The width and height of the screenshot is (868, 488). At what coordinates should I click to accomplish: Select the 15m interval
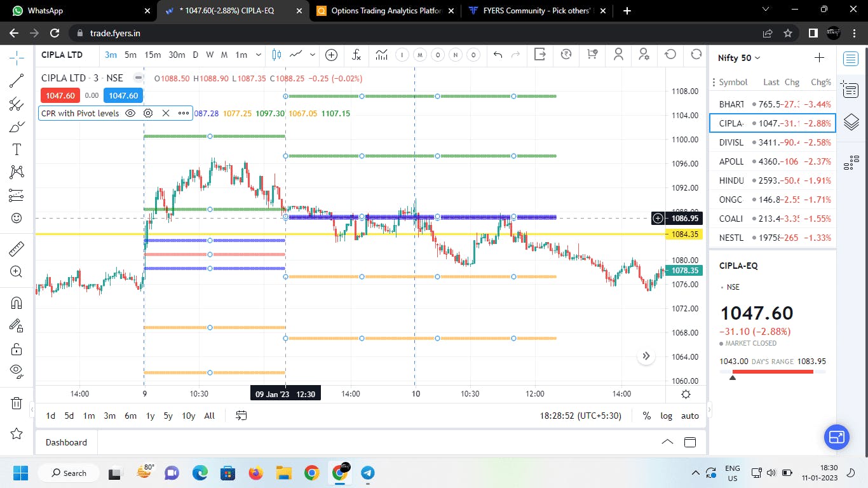point(153,55)
